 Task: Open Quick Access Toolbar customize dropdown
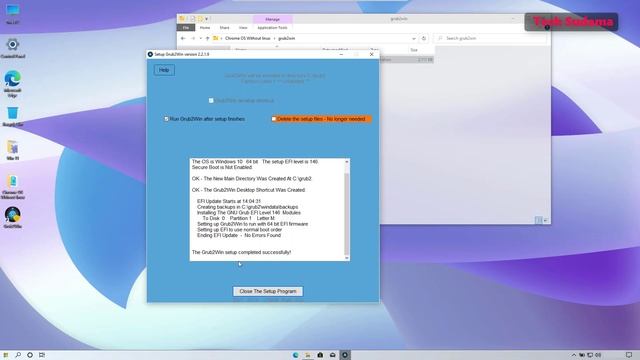[207, 19]
